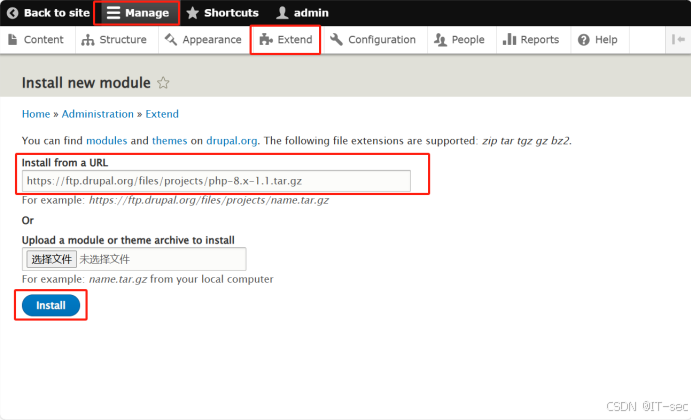The height and width of the screenshot is (420, 692).
Task: Click the Configuration wrench icon
Action: (336, 40)
